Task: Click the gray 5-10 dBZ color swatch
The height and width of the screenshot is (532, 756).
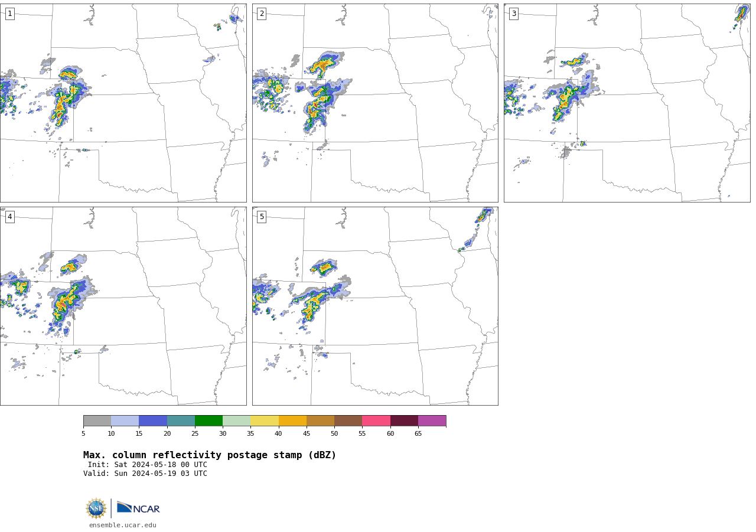Action: pos(97,421)
